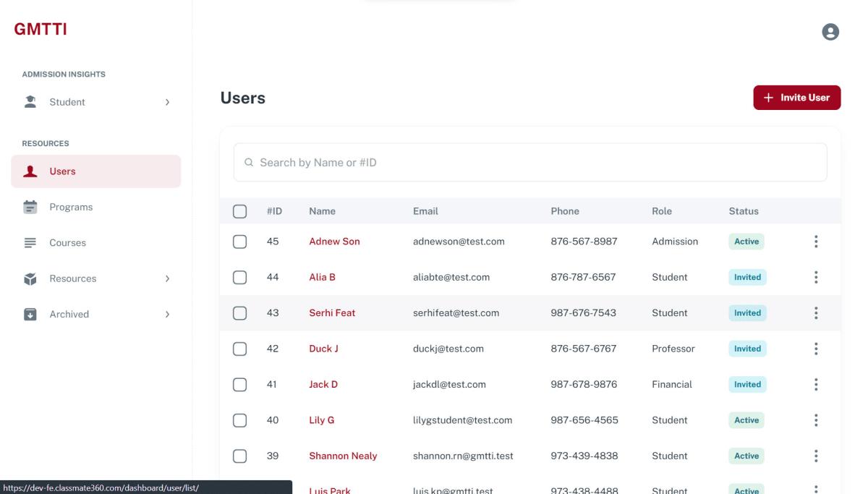Click the Student graduate icon in sidebar

tap(30, 102)
